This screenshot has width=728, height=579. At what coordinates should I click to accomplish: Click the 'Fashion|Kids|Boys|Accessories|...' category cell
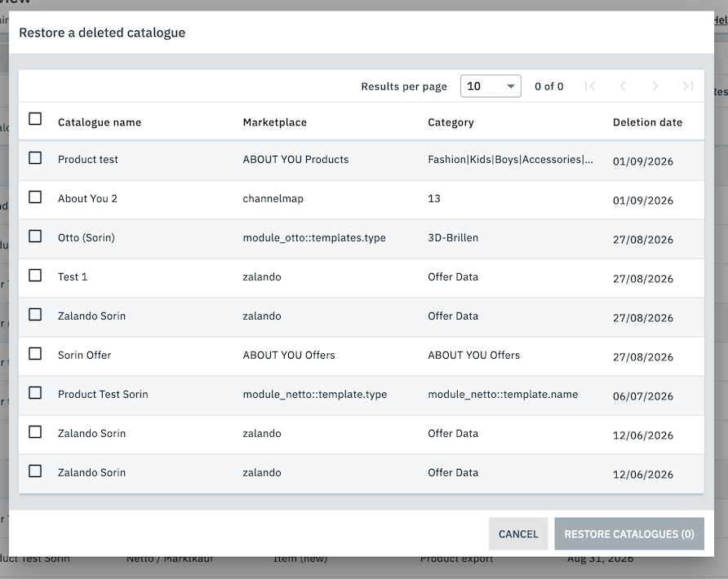coord(510,160)
